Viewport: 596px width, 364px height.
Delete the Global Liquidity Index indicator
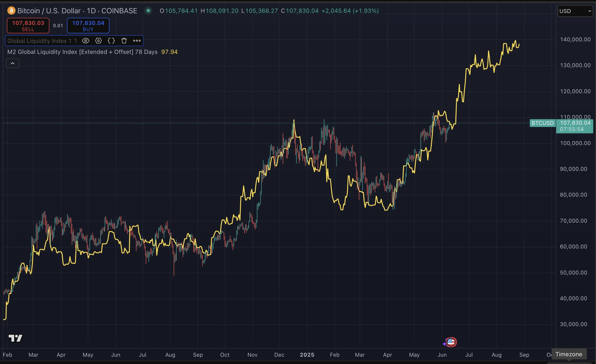pyautogui.click(x=124, y=41)
